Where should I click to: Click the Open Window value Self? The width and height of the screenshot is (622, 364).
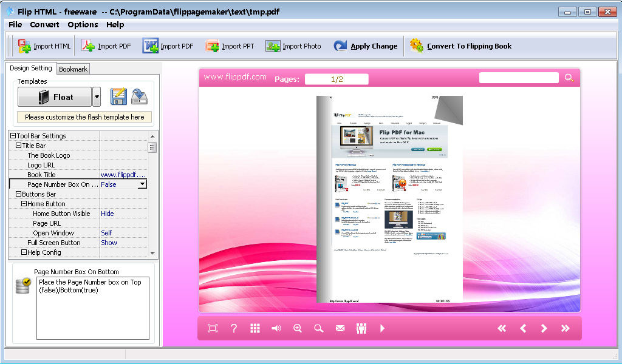tap(123, 233)
